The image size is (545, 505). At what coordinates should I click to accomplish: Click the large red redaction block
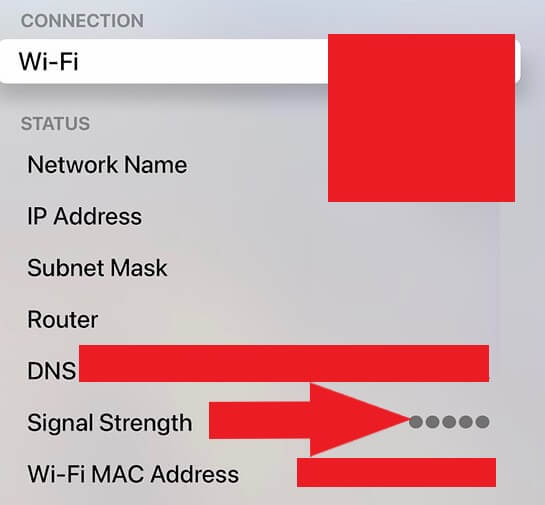click(x=421, y=118)
